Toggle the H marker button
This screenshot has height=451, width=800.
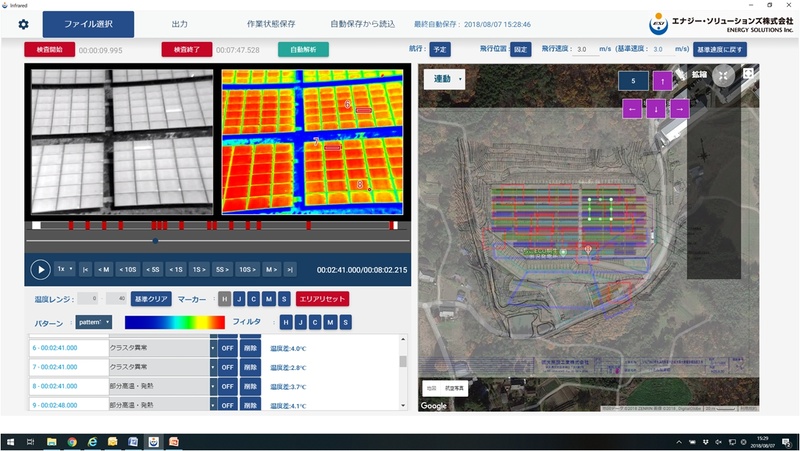tap(225, 299)
